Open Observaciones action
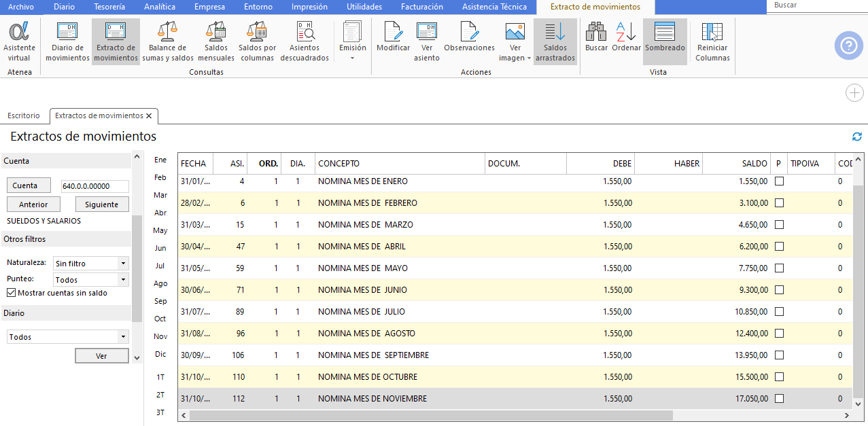The height and width of the screenshot is (426, 868). [469, 37]
